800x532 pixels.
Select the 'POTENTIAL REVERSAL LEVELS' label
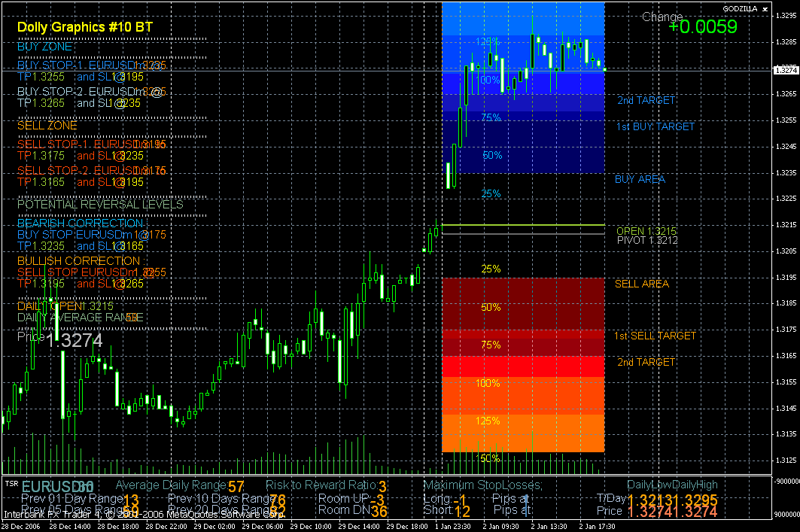coord(100,205)
